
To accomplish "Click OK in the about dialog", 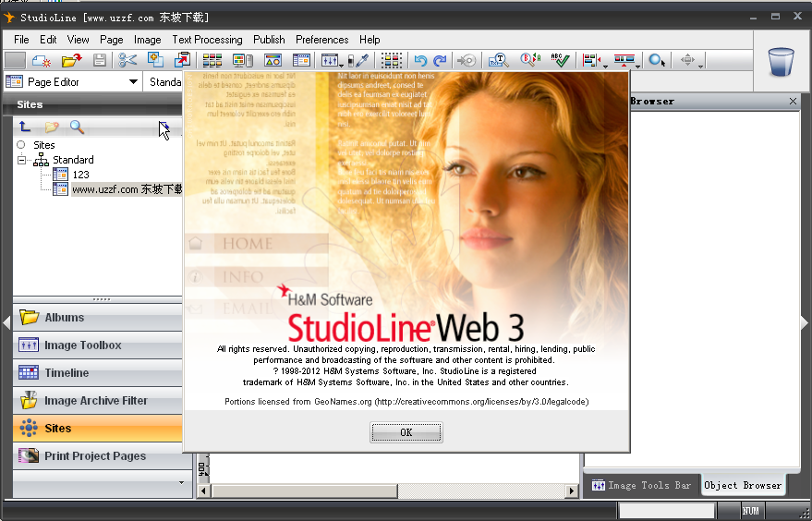I will [x=406, y=432].
